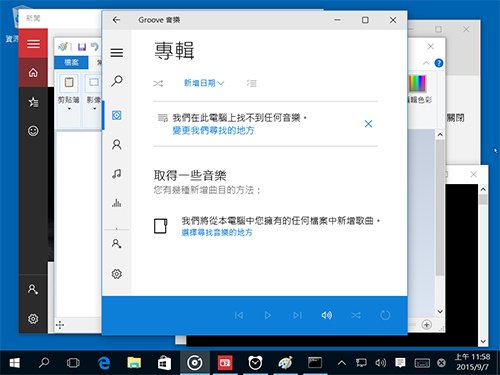Open News app settings gear
The image size is (500, 375).
coord(33,319)
